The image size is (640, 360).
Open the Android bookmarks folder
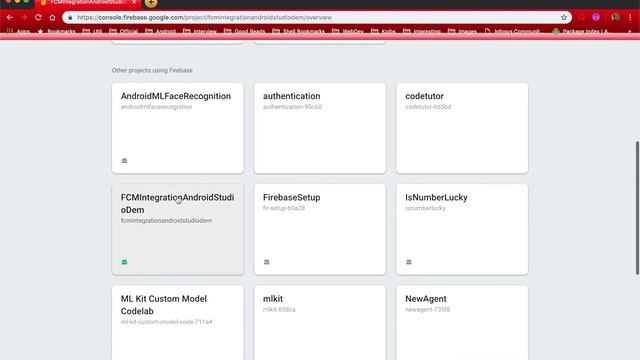pos(160,31)
